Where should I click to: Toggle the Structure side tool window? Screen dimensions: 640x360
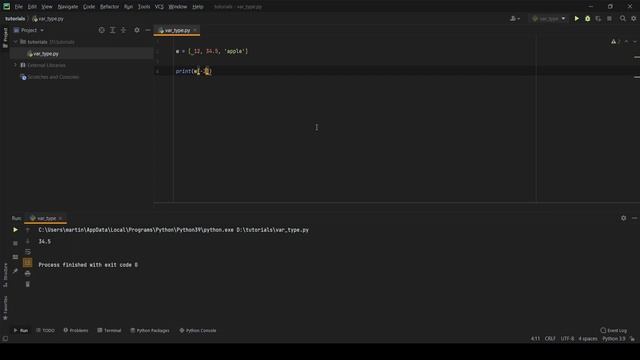pyautogui.click(x=5, y=275)
